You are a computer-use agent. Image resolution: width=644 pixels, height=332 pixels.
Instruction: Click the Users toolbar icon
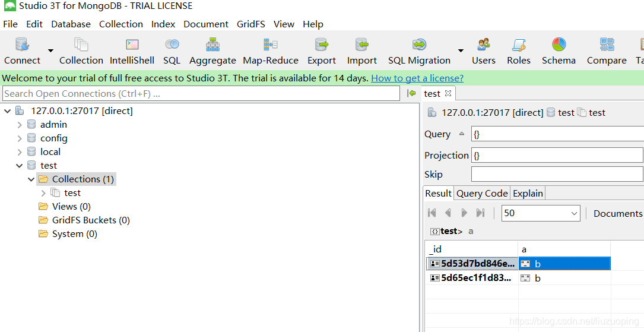pos(483,51)
